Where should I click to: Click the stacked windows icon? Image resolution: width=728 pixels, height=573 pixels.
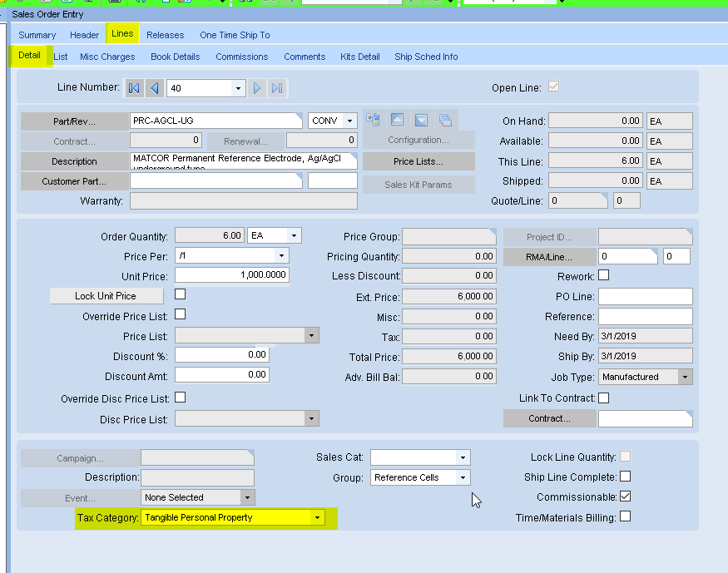pos(446,120)
